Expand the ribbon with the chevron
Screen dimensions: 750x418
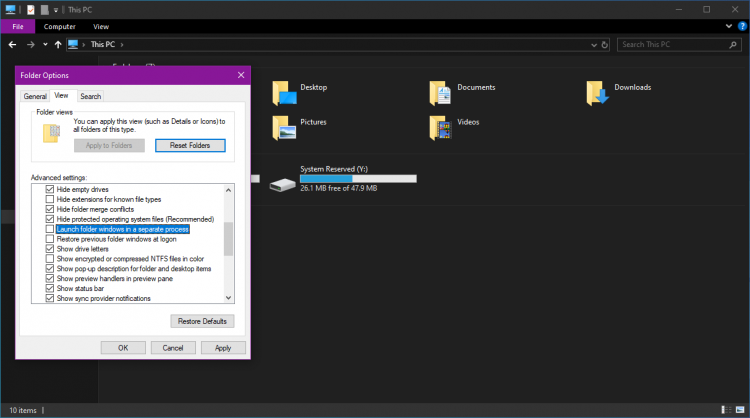tap(728, 26)
